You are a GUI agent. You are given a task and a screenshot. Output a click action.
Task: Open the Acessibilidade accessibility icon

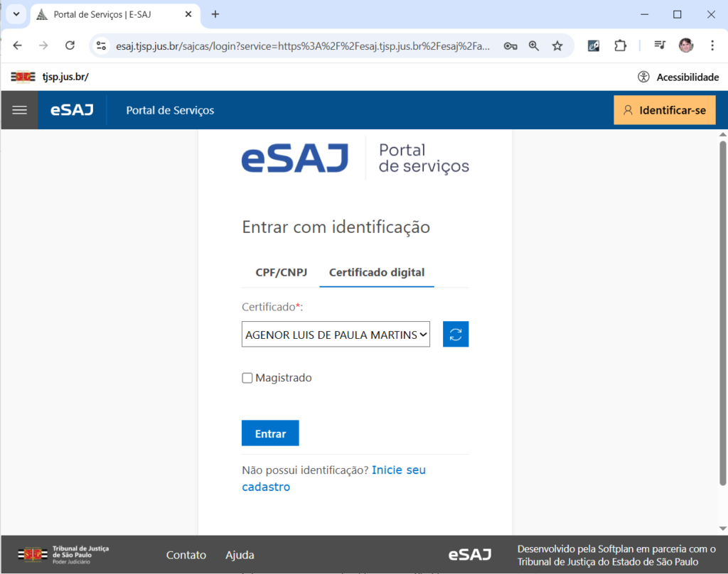click(x=643, y=77)
